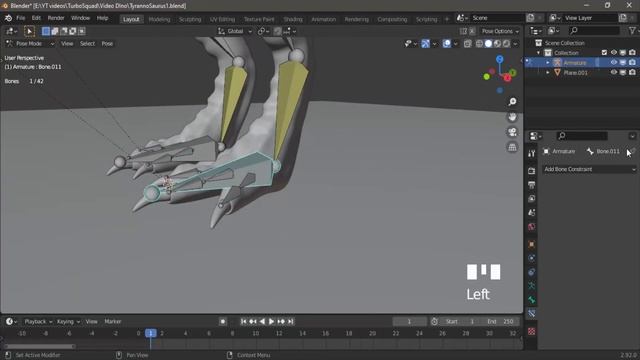The image size is (640, 360).
Task: Play the animation in reverse
Action: click(x=262, y=322)
